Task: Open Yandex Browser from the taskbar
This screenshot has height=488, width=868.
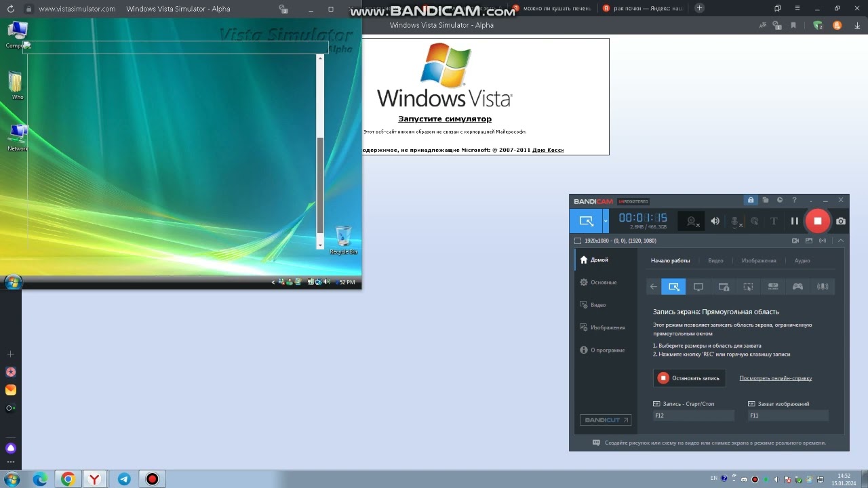Action: coord(96,479)
